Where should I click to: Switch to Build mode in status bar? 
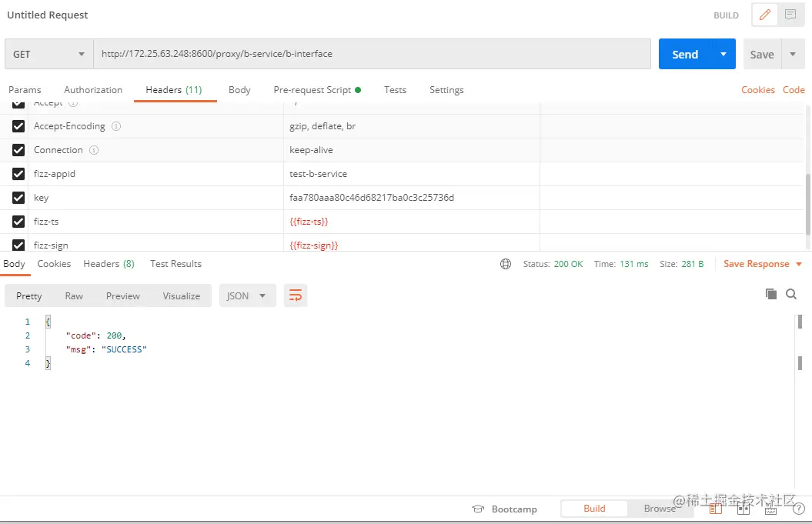[x=594, y=509]
